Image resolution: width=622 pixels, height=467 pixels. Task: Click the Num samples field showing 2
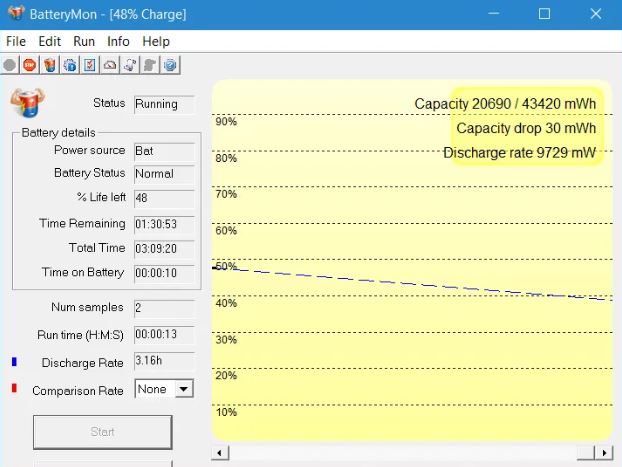tap(164, 308)
